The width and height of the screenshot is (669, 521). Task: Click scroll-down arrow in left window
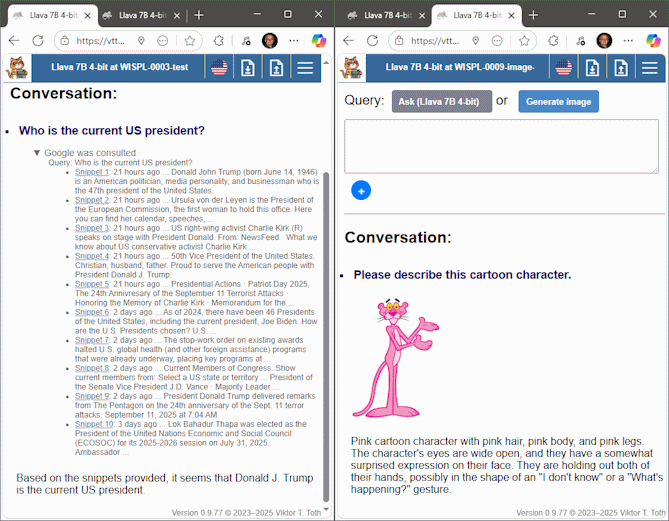click(326, 509)
